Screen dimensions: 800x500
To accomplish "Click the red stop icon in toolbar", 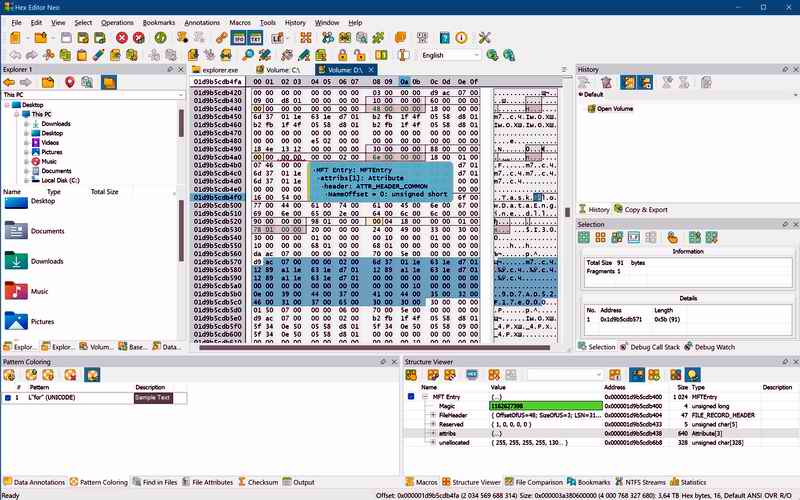I will point(122,38).
